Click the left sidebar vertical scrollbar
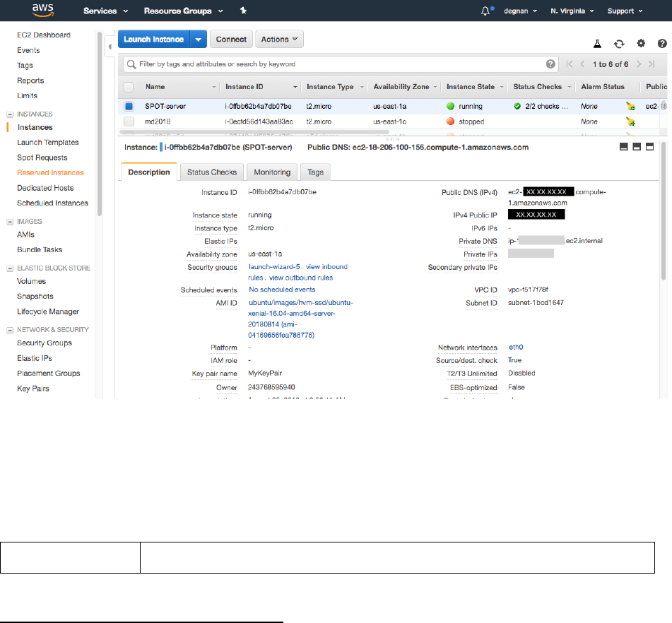 point(100,124)
